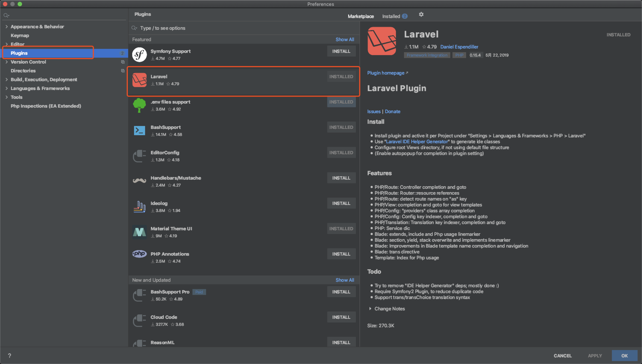Click the settings search magnifier icon

coord(6,15)
